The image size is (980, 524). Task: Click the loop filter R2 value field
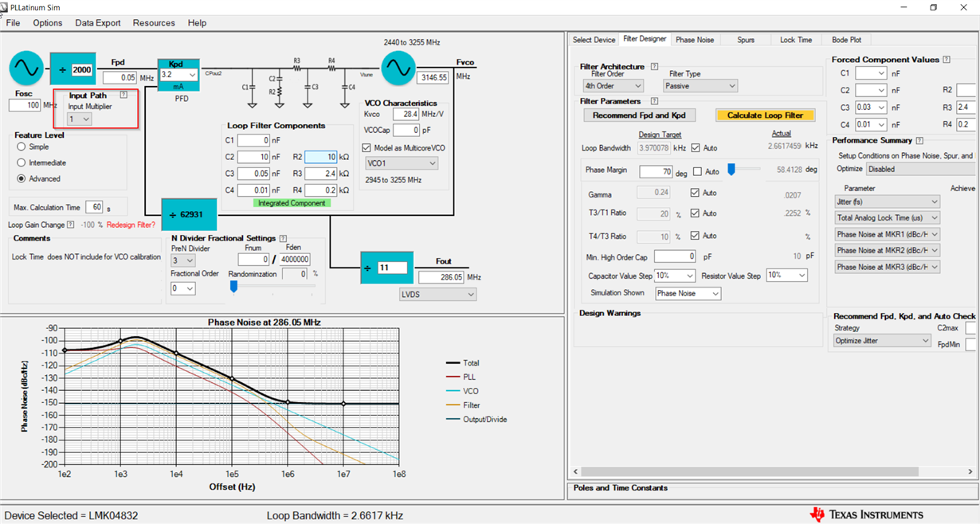(320, 157)
